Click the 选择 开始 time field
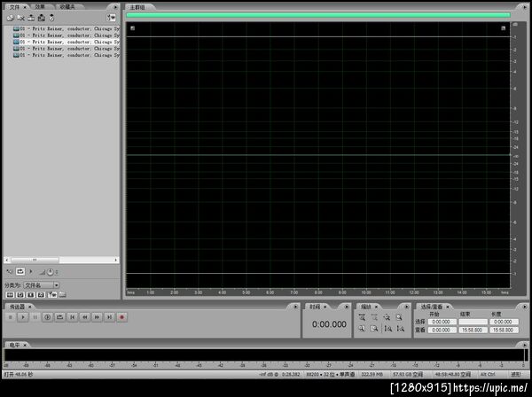 pyautogui.click(x=442, y=322)
